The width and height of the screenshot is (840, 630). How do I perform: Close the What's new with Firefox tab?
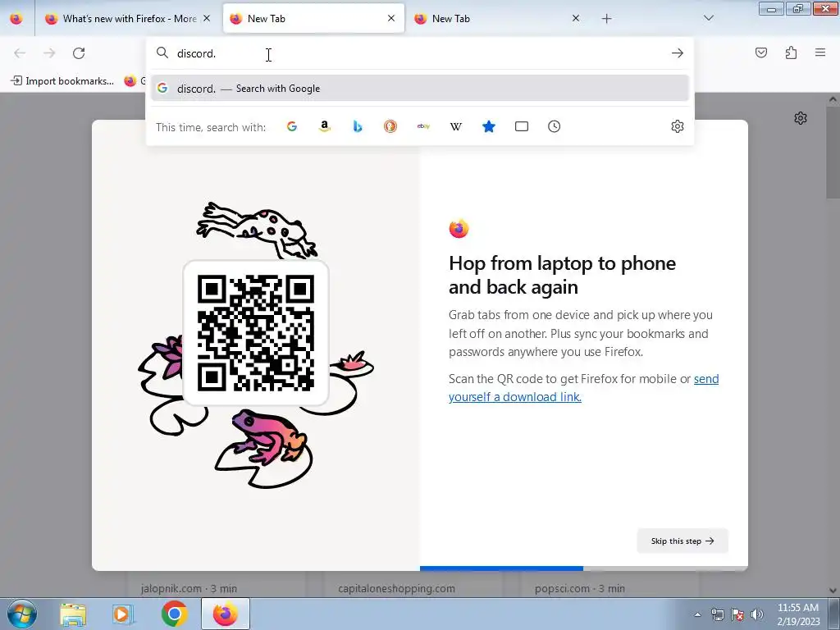[207, 18]
